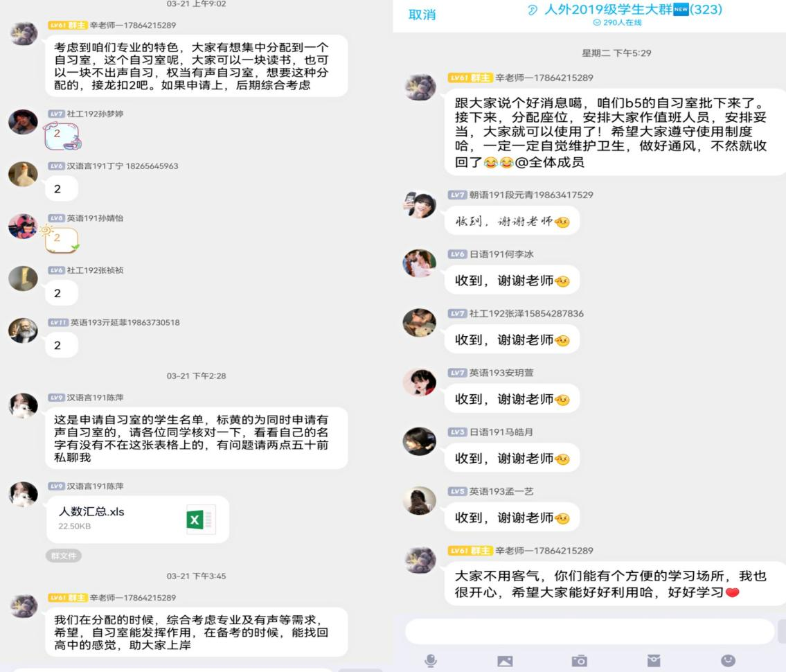Focus the message input field

[589, 631]
